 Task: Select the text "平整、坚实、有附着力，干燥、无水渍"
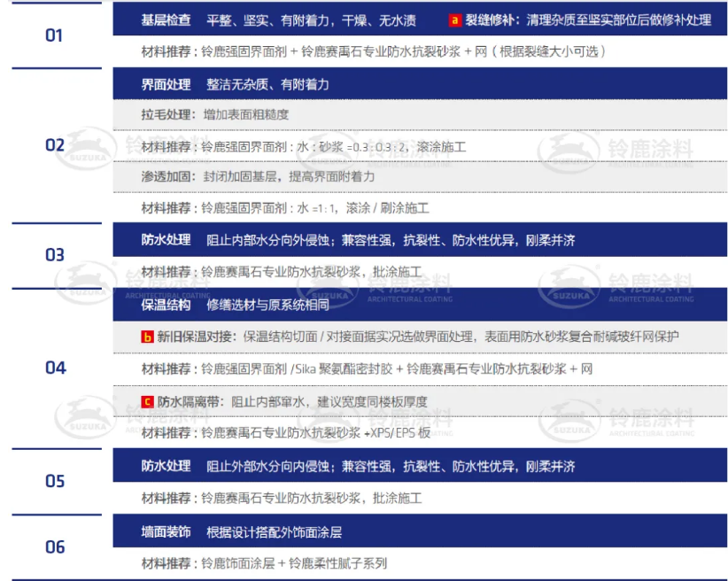click(x=311, y=20)
